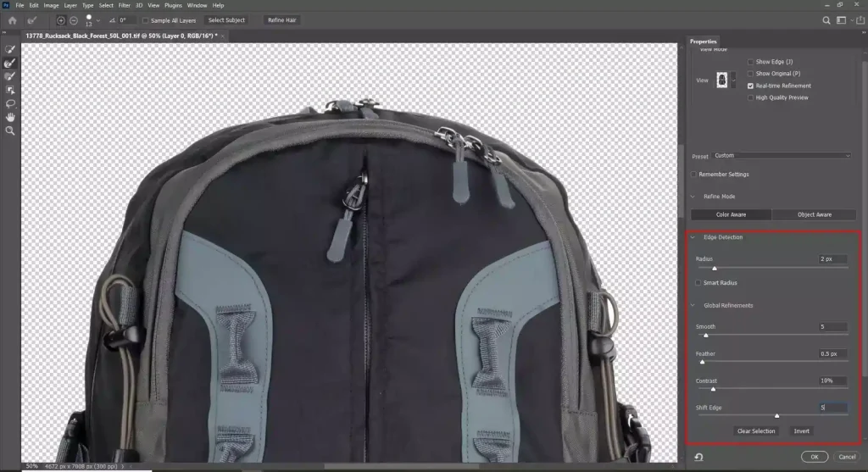Select the Zoom tool

9,131
